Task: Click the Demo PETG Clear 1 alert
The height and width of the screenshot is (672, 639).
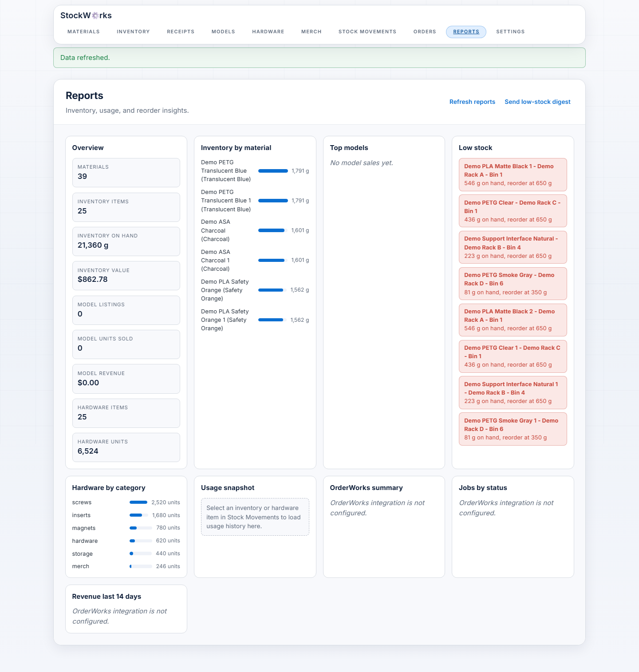Action: click(513, 356)
